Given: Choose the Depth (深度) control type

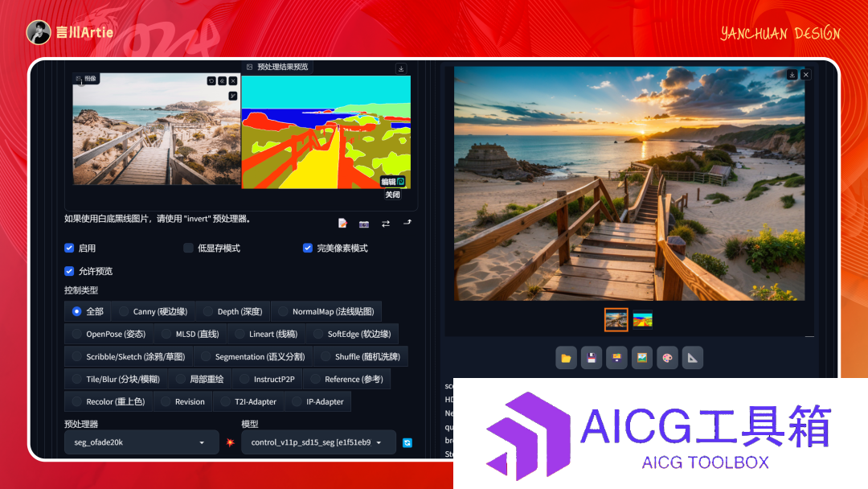Looking at the screenshot, I should pyautogui.click(x=233, y=312).
